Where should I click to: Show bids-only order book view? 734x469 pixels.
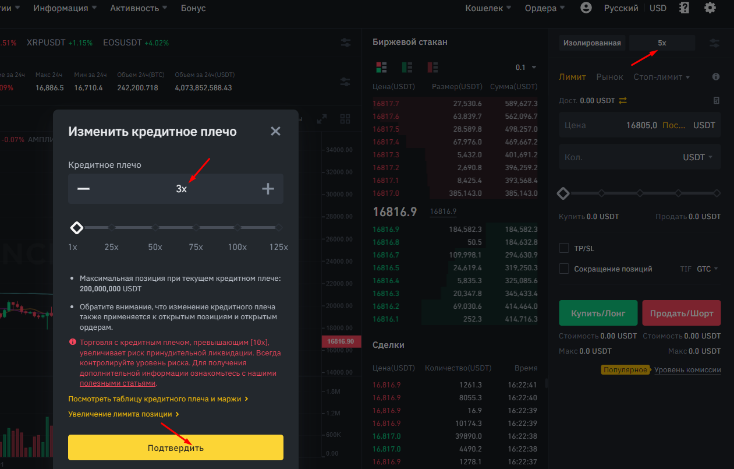(x=407, y=67)
